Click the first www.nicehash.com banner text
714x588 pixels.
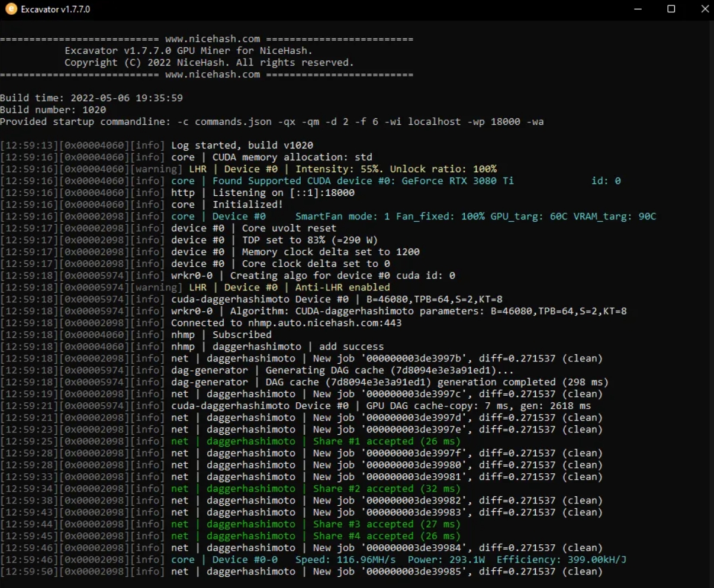pyautogui.click(x=213, y=39)
